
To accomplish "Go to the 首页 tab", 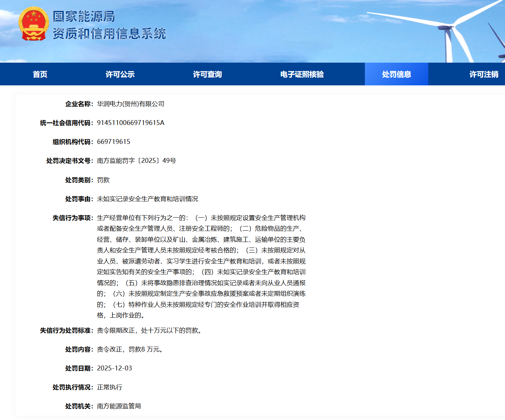I will pyautogui.click(x=40, y=74).
